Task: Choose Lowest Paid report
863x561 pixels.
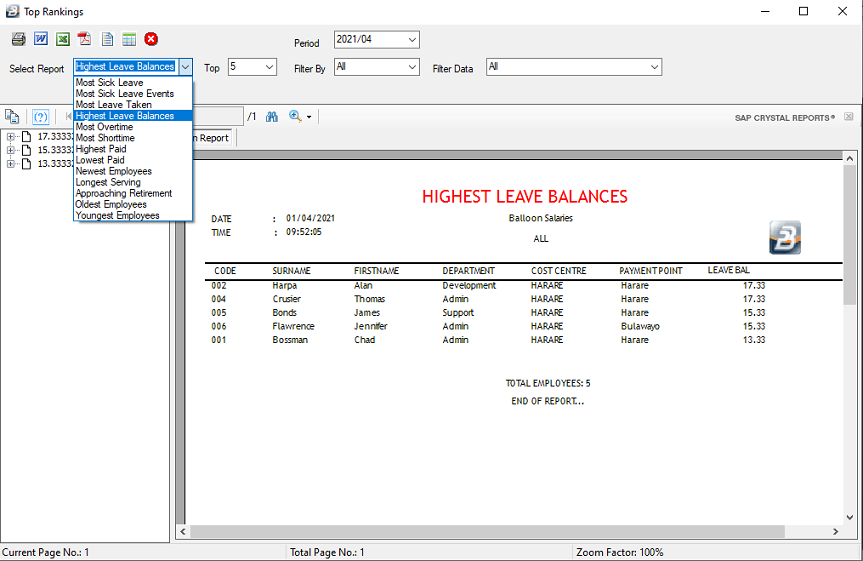Action: point(133,160)
